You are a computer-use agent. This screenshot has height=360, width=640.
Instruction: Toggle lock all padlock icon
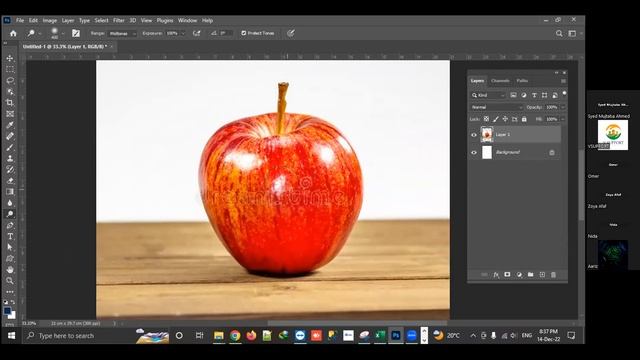[524, 119]
